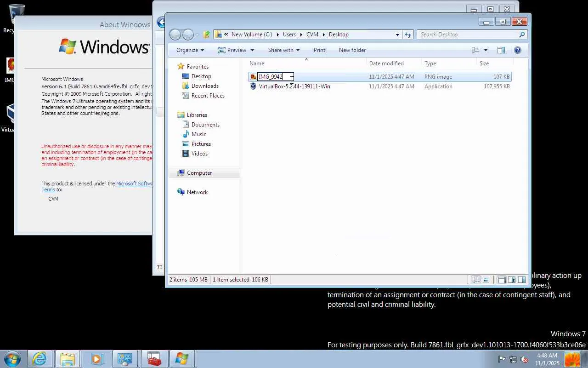The height and width of the screenshot is (368, 588).
Task: Select Network in the navigation pane
Action: tap(197, 192)
